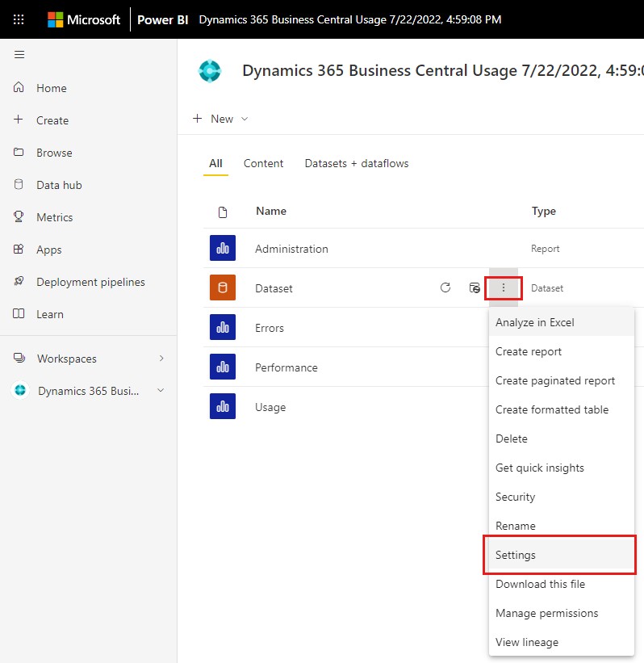This screenshot has width=644, height=663.
Task: Click the workspace title in top bar
Action: pos(350,20)
